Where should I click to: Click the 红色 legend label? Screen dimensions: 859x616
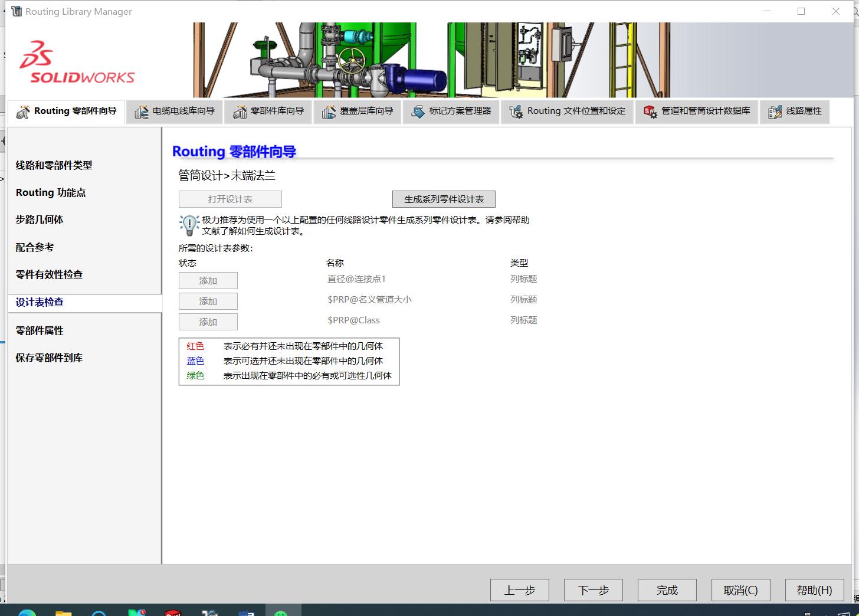pos(195,346)
